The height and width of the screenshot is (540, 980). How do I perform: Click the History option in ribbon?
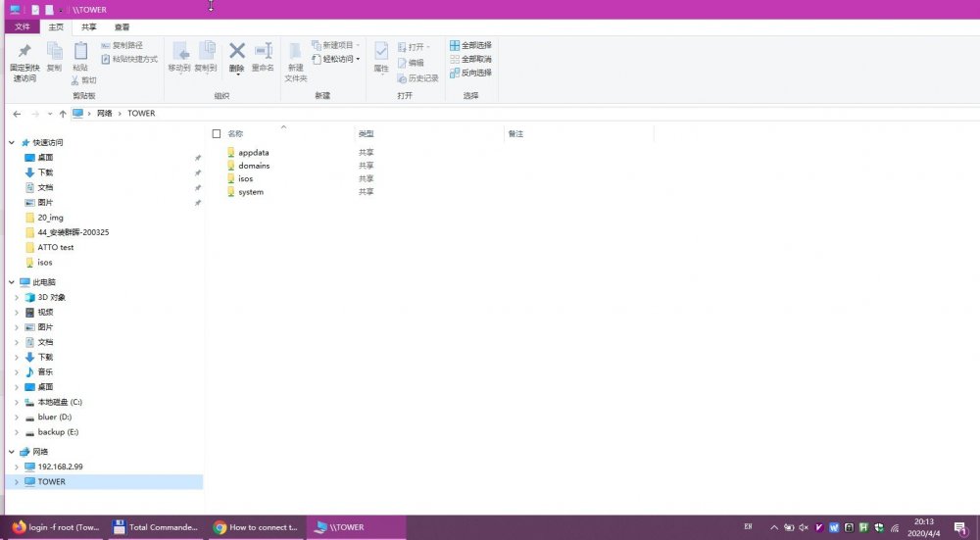point(417,78)
